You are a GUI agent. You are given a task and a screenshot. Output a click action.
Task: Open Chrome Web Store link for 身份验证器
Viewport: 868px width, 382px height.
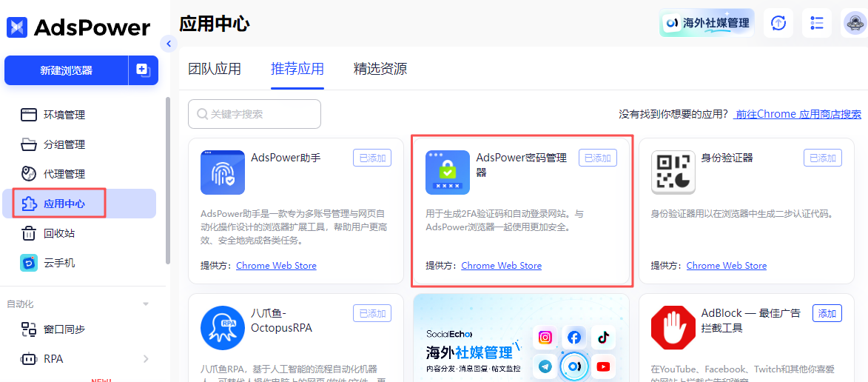[726, 266]
